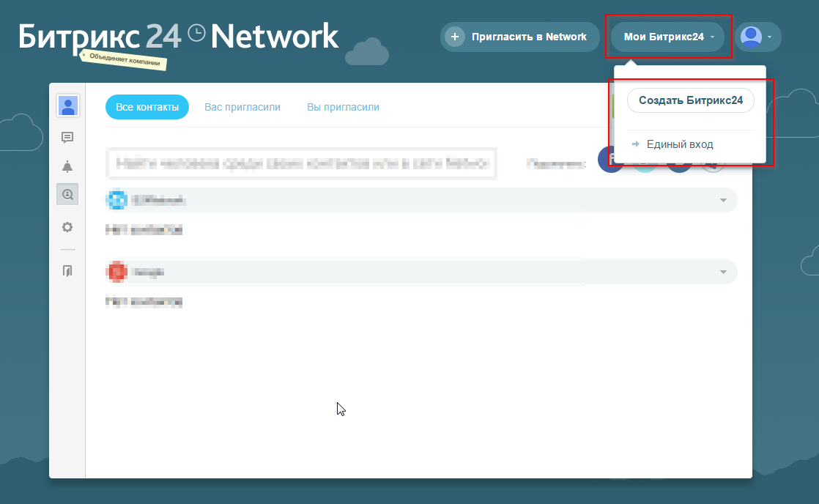Expand the first contact group arrow
The height and width of the screenshot is (504, 819).
pyautogui.click(x=724, y=201)
